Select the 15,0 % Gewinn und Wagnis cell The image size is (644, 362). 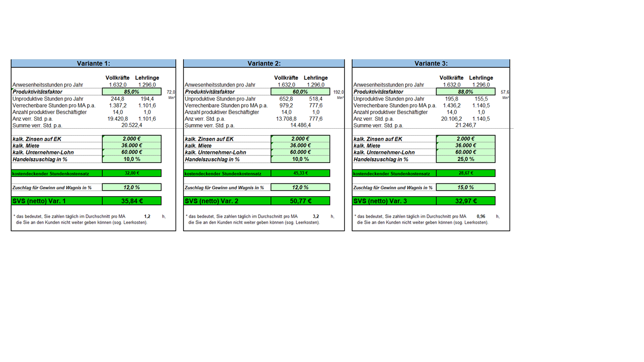[465, 187]
